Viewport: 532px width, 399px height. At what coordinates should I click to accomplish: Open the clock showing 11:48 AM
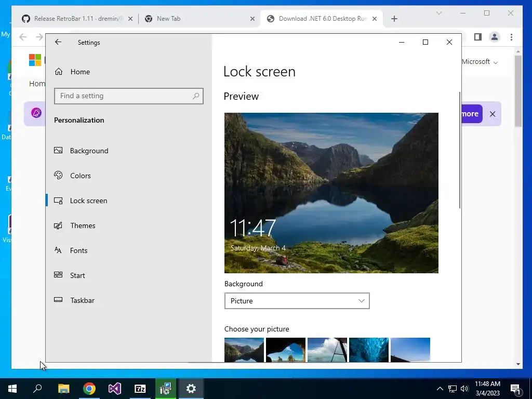click(487, 389)
